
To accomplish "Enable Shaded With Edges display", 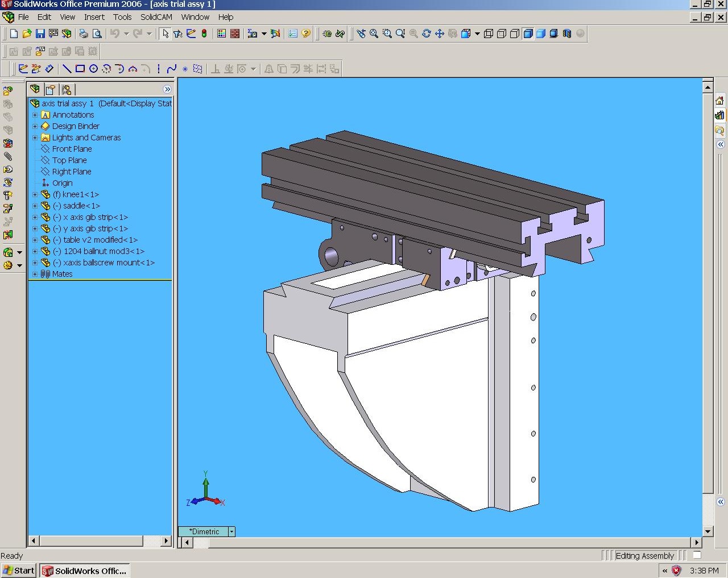I will tap(528, 34).
